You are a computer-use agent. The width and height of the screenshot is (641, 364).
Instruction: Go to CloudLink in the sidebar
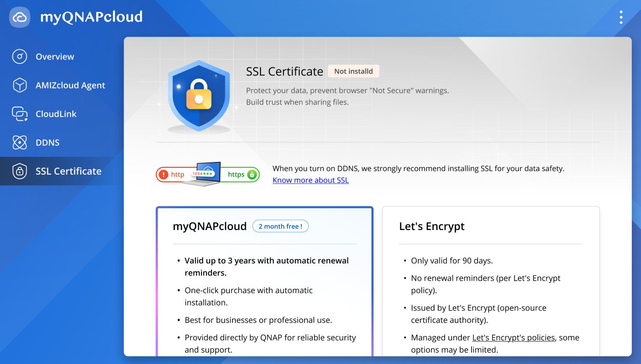pos(56,114)
